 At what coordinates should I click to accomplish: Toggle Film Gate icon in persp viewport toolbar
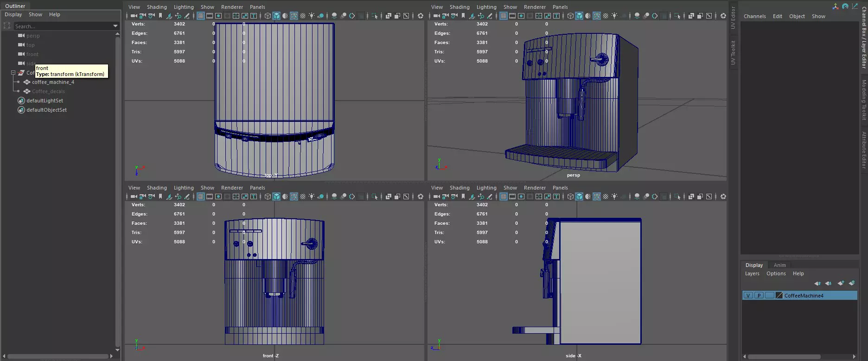512,16
